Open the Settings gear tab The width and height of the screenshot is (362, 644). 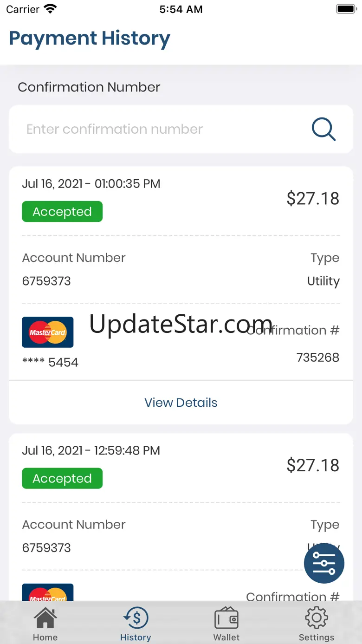(x=317, y=624)
